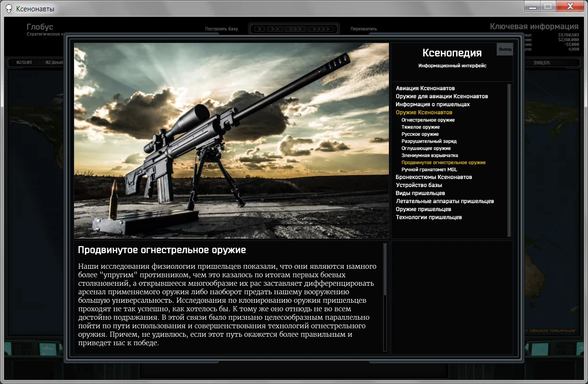Click the game clock 02:51:03
588x384 pixels.
[24, 62]
